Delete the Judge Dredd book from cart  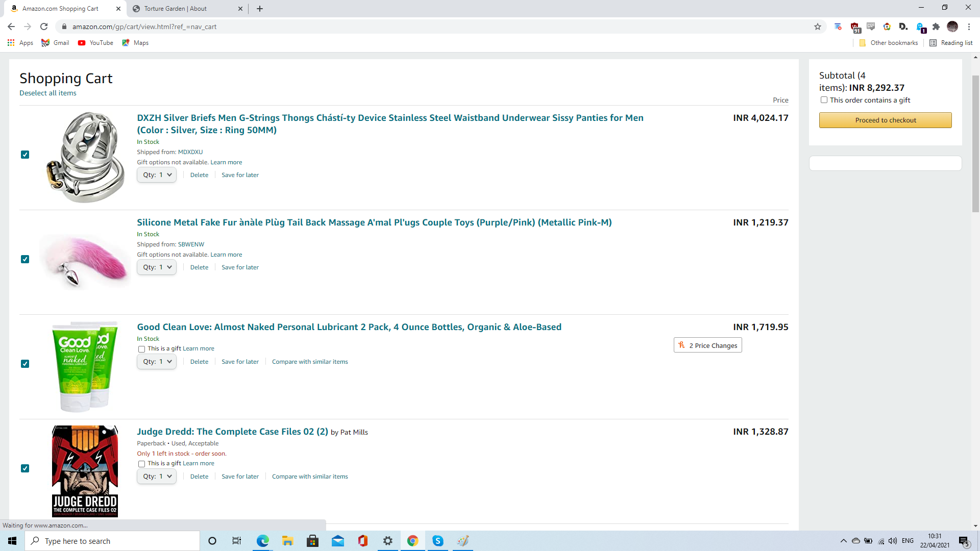[x=199, y=477]
